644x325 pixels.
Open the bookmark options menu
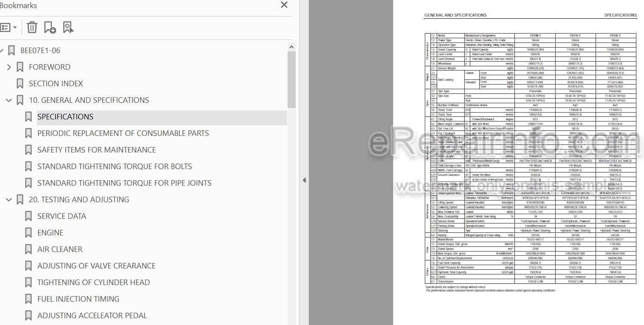(x=8, y=28)
